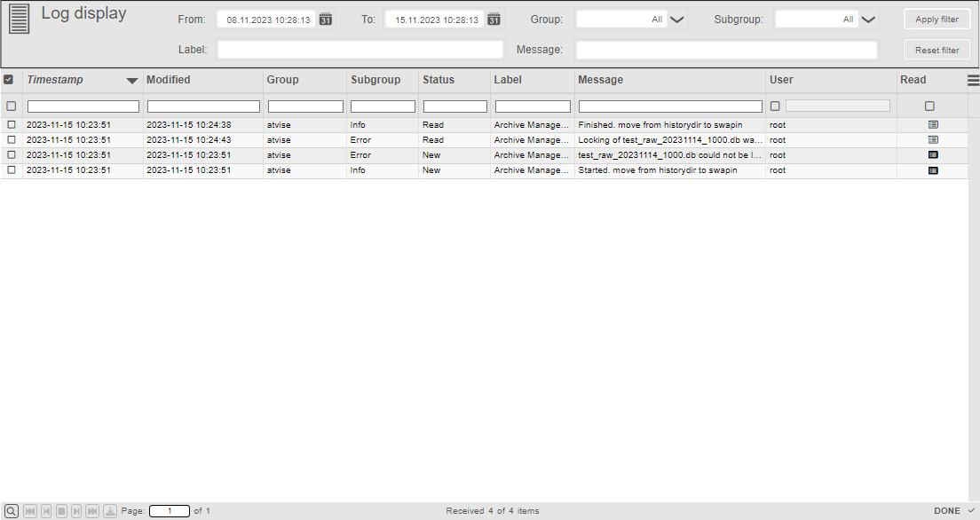Image resolution: width=980 pixels, height=520 pixels.
Task: Click the Status column header
Action: (x=438, y=80)
